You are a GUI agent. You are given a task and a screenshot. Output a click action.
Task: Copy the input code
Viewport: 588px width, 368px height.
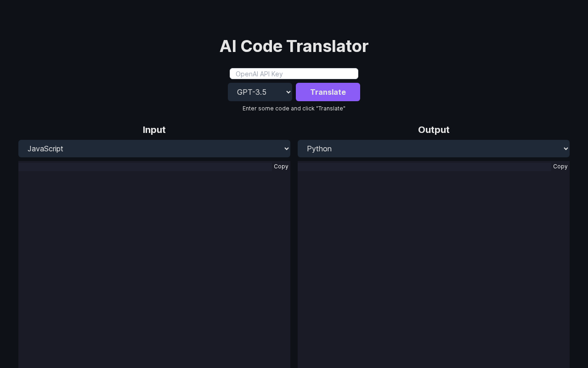(x=281, y=167)
